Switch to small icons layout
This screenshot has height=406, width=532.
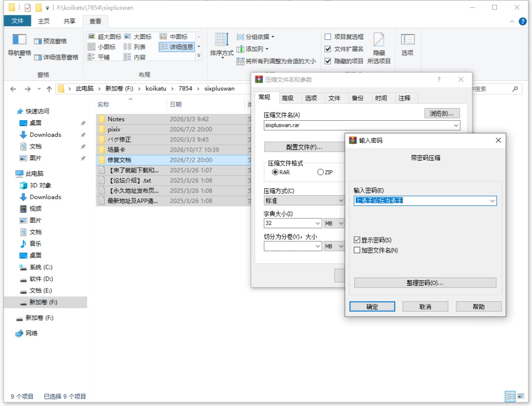[102, 47]
